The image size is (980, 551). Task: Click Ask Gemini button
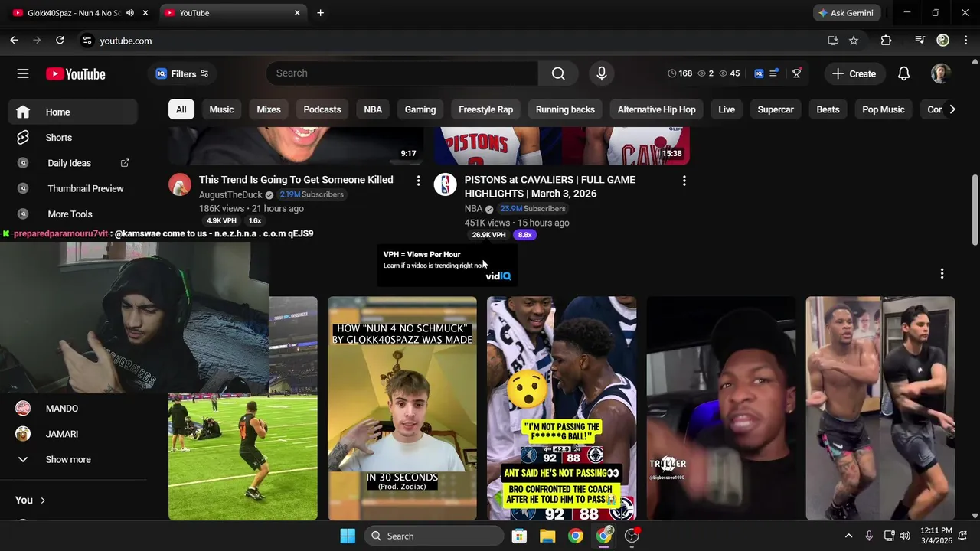[x=848, y=13]
